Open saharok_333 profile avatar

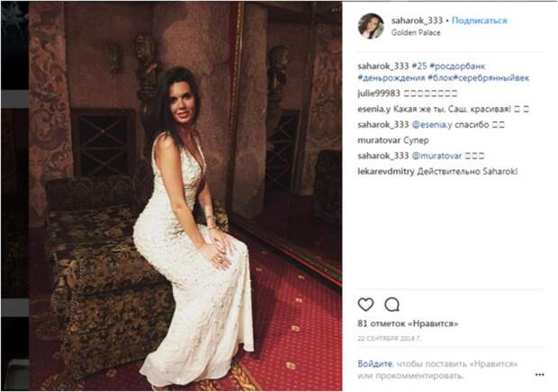coord(371,26)
